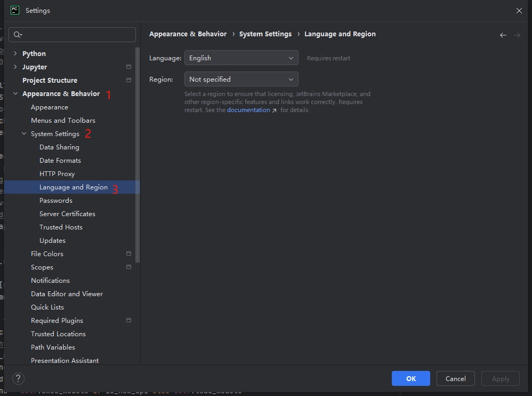Expand the Jupyter settings node
This screenshot has height=396, width=532.
(15, 67)
